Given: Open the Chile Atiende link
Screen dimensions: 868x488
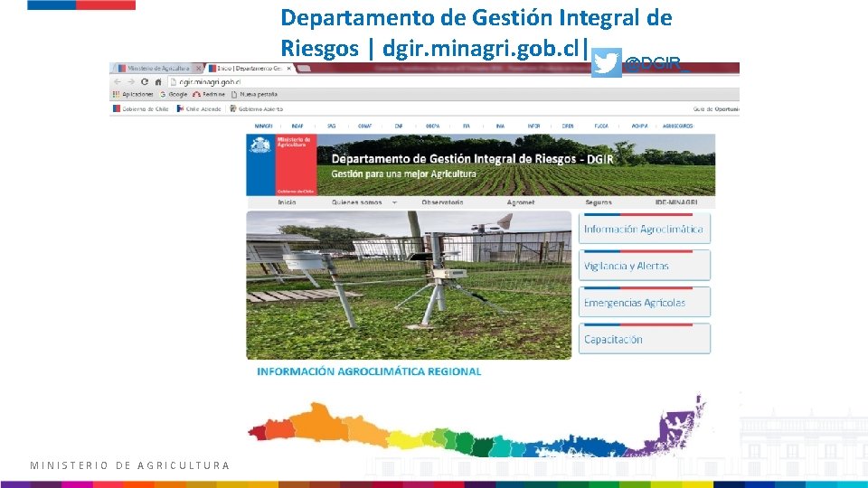Looking at the screenshot, I should click(199, 109).
